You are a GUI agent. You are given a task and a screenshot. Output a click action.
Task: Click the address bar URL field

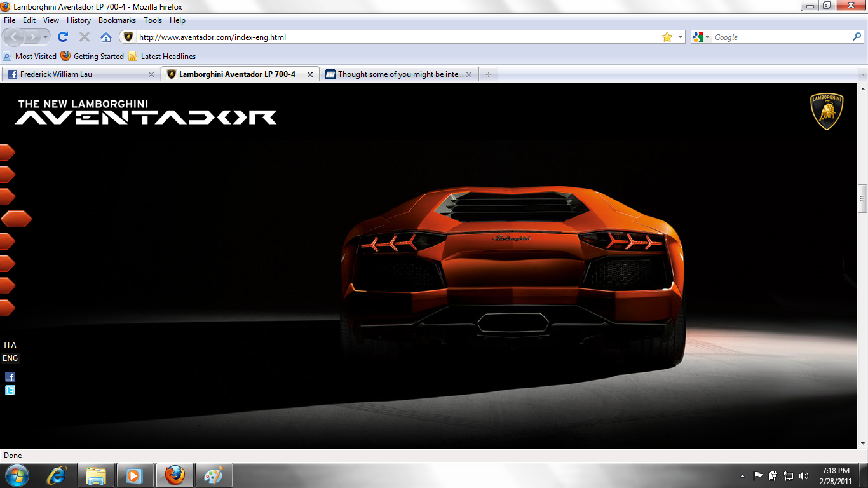click(397, 37)
